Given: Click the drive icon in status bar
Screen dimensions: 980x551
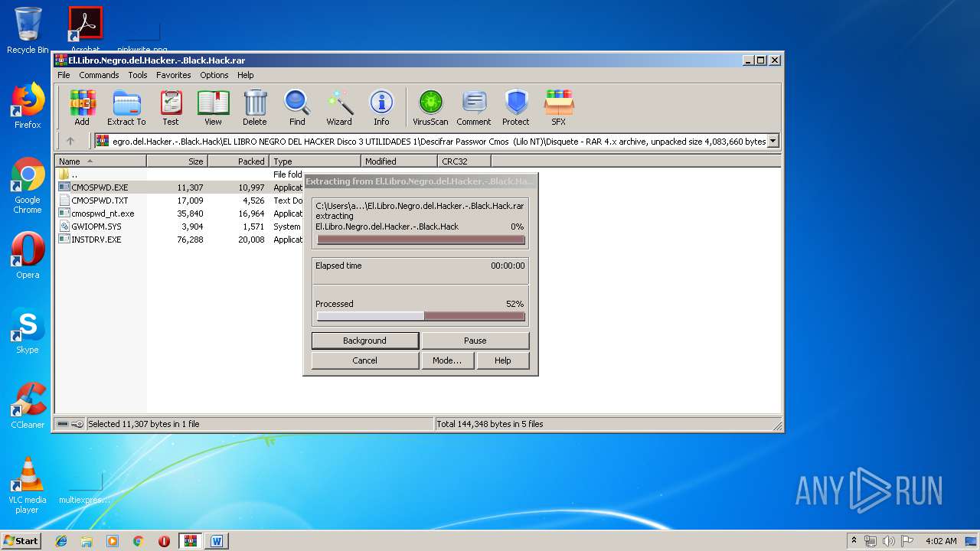Looking at the screenshot, I should [63, 424].
